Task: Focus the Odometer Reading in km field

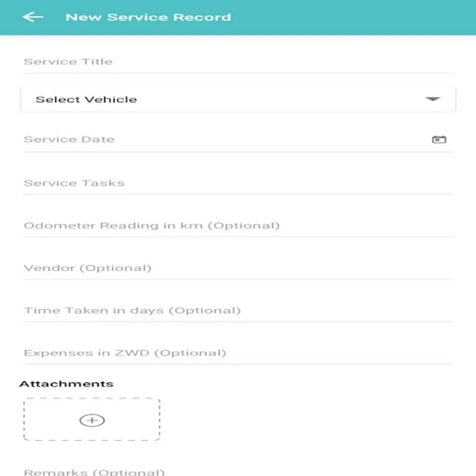Action: 238,225
